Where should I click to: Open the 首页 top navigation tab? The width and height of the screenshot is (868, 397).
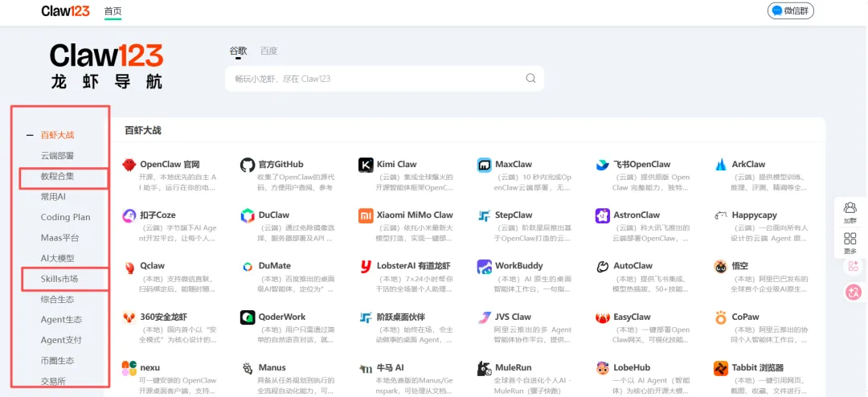(x=113, y=11)
